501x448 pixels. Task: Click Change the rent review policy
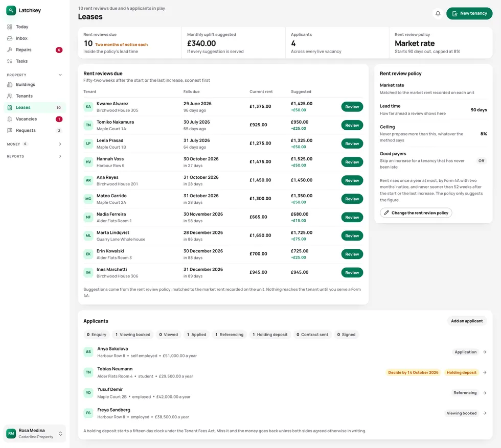click(416, 213)
